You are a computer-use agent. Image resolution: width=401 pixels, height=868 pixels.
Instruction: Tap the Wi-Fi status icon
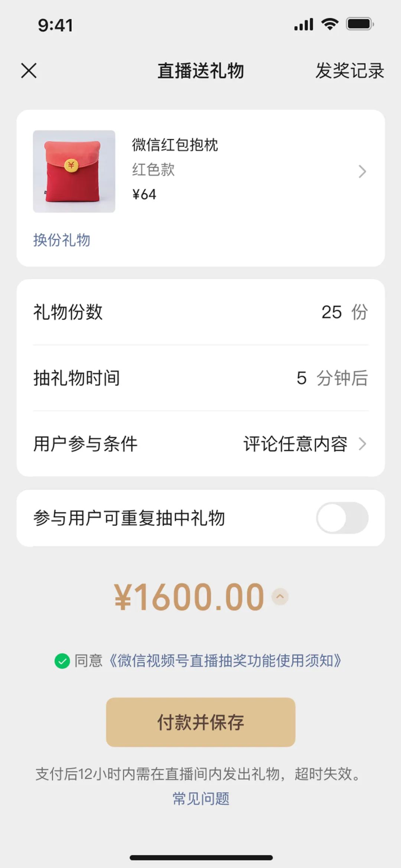(330, 25)
